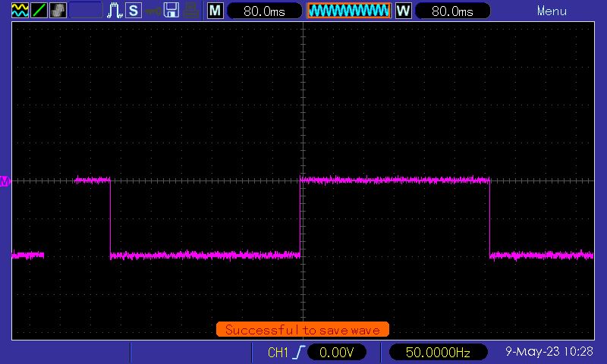This screenshot has height=364, width=607.
Task: Open the window timebase 80.0ms field
Action: click(x=452, y=11)
